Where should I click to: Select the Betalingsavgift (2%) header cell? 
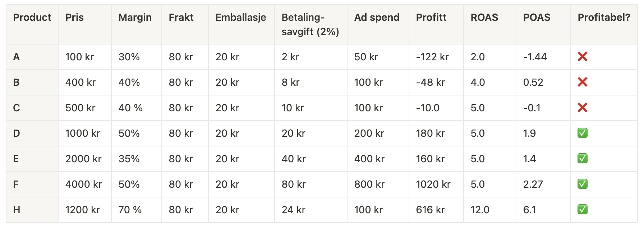coord(311,24)
